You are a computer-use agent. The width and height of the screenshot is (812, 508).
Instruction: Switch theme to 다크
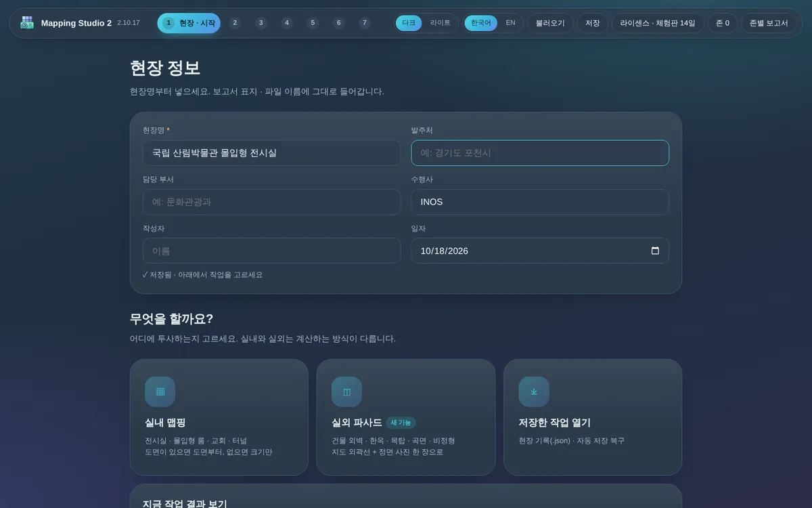[409, 23]
